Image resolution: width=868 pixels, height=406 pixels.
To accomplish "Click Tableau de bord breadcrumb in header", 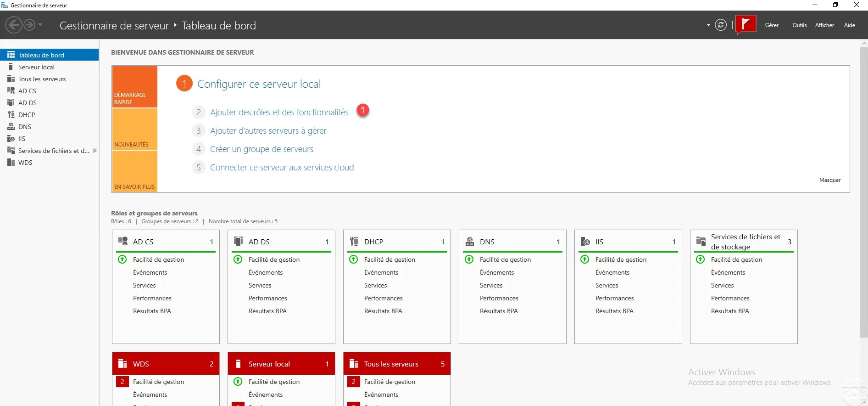I will click(219, 25).
